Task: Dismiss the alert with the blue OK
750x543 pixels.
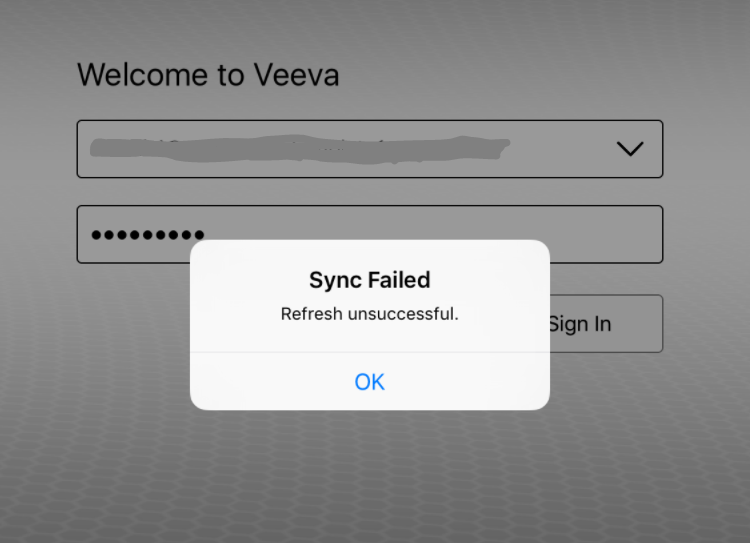Action: tap(369, 381)
